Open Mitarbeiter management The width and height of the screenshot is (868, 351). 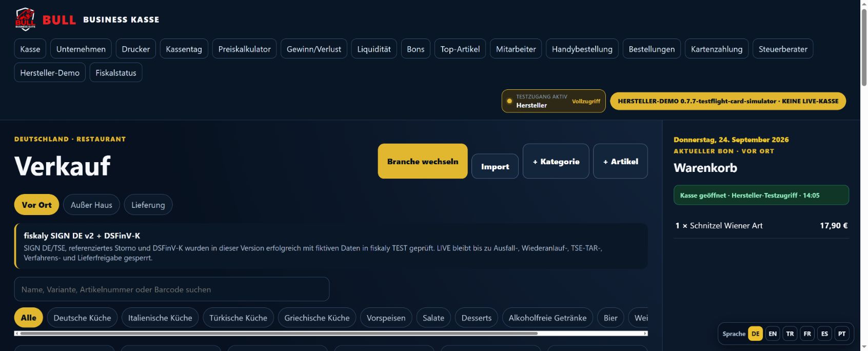click(516, 49)
